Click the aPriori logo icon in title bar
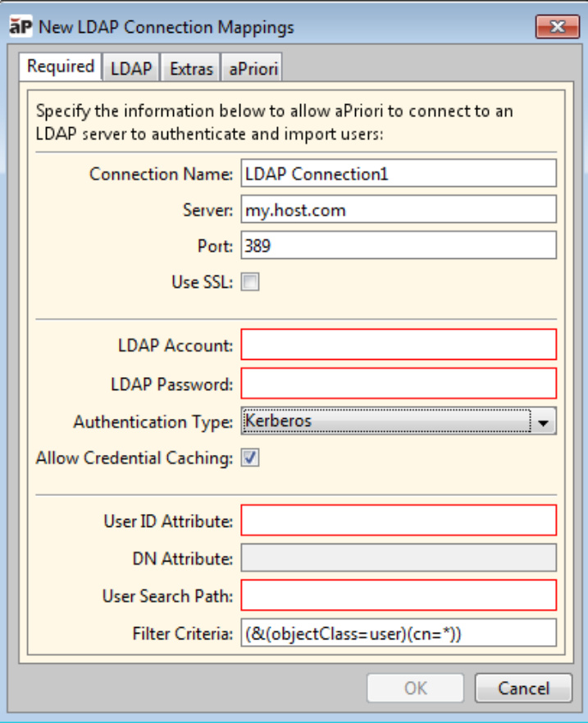Viewport: 588px width, 723px height. [20, 27]
